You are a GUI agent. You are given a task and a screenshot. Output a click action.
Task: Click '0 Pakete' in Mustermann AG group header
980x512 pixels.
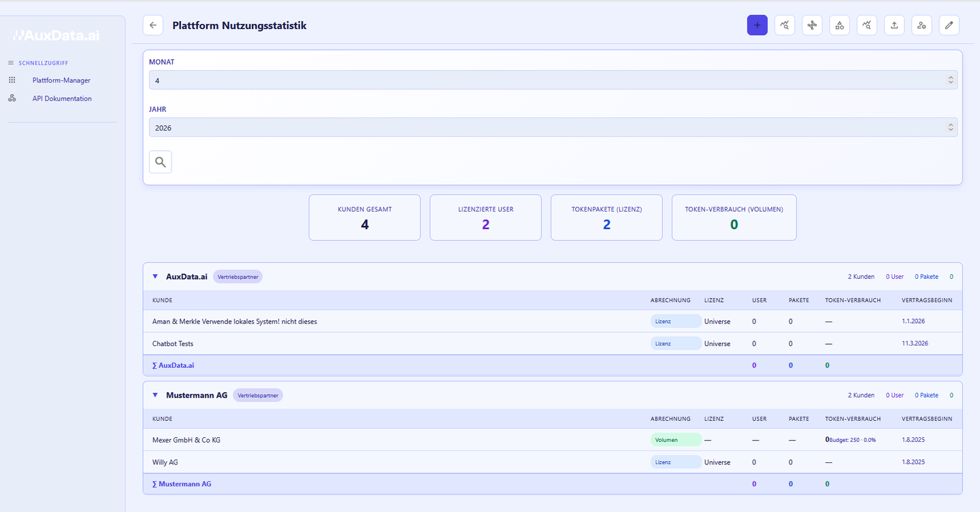click(x=926, y=395)
